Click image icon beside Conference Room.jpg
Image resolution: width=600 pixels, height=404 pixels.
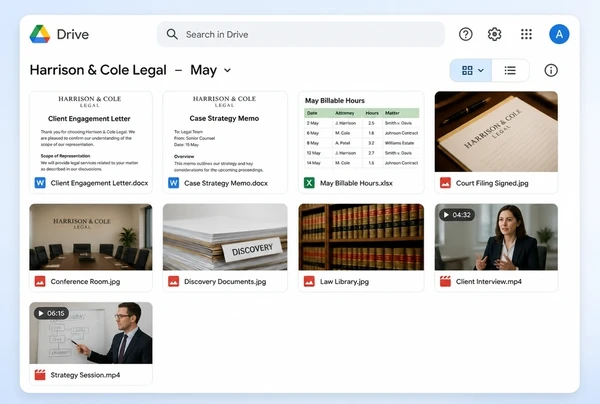pyautogui.click(x=40, y=282)
